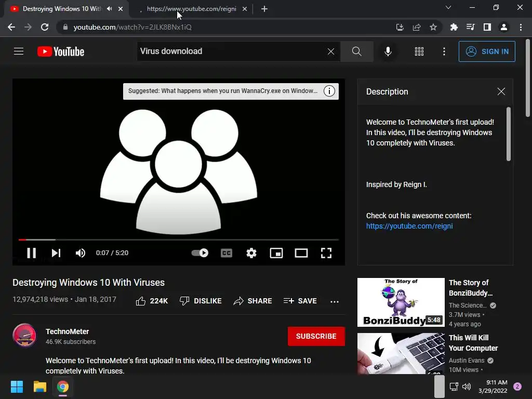Toggle closed captions
The width and height of the screenshot is (532, 399).
(x=227, y=253)
